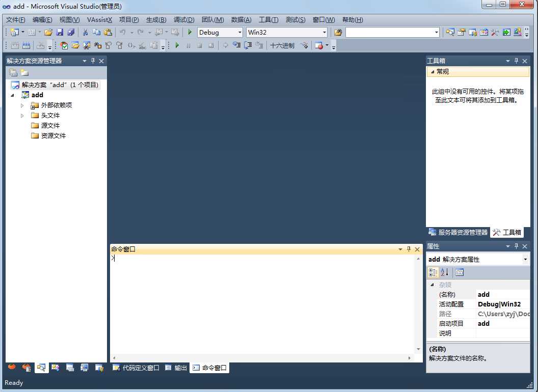538x392 pixels.
Task: Click the first tomato icon tab below Solution Explorer
Action: coord(12,367)
